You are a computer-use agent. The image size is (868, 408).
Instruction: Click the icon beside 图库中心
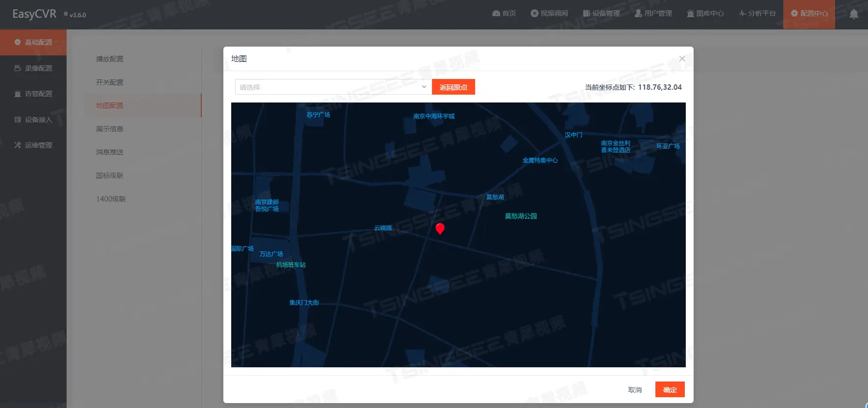coord(690,13)
